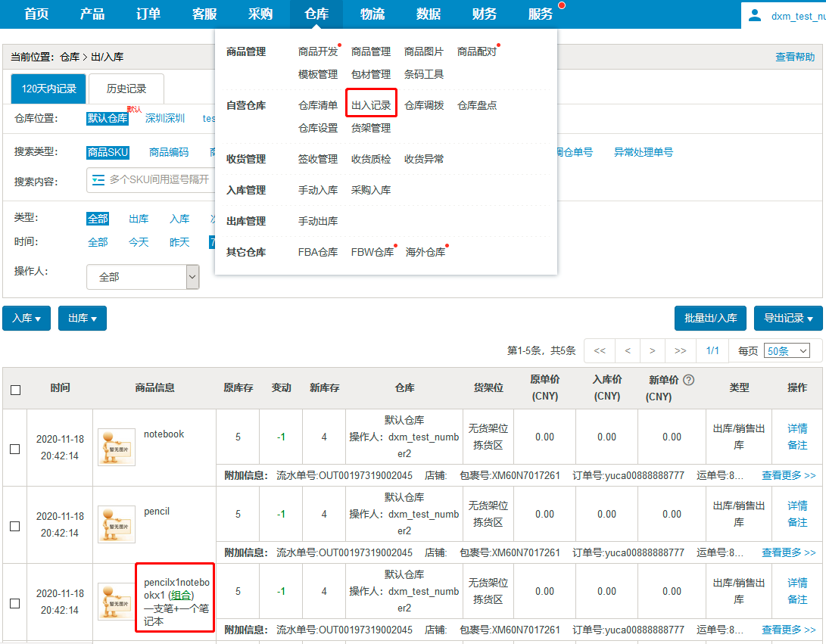The image size is (826, 644).
Task: Toggle the select-all checkbox in table header
Action: (15, 390)
